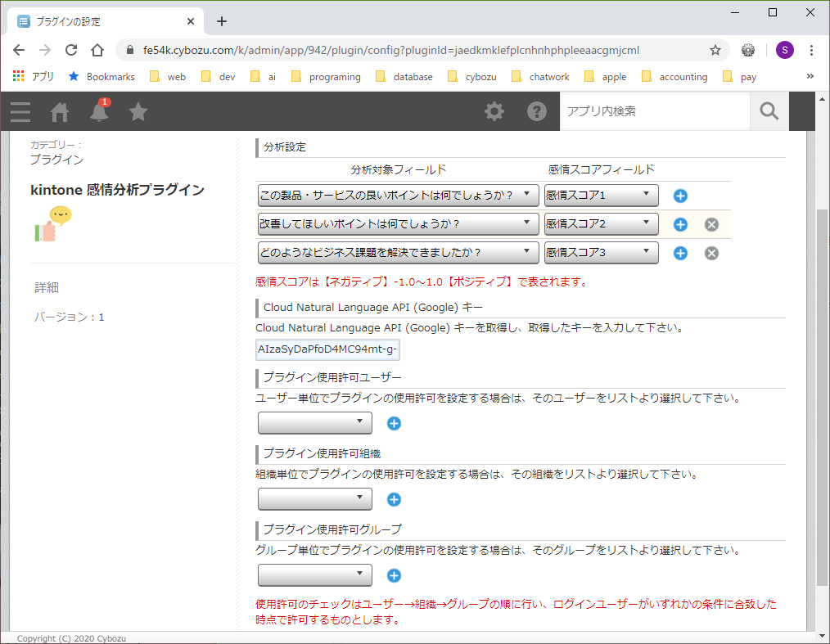
Task: Open the pay bookmarks folder
Action: point(739,77)
